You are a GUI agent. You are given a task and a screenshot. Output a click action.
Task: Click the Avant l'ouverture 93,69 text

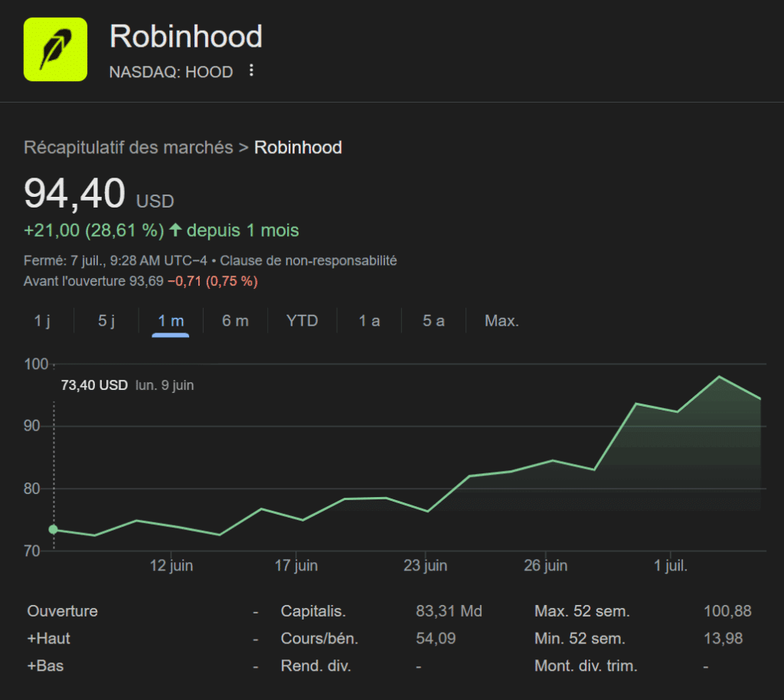(x=93, y=281)
